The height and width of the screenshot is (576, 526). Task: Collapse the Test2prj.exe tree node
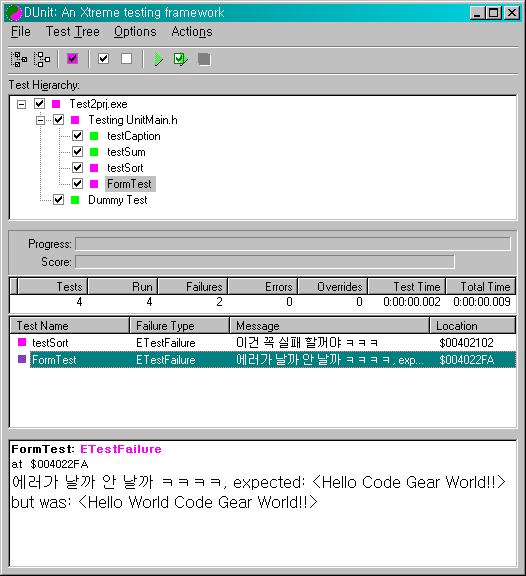22,104
